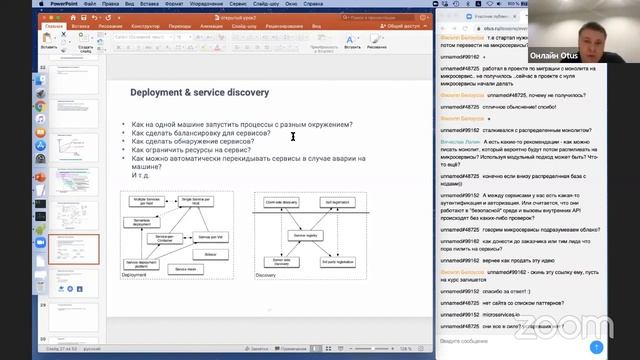Reload the browser page in chat window
This screenshot has height=360, width=640.
coord(465,28)
